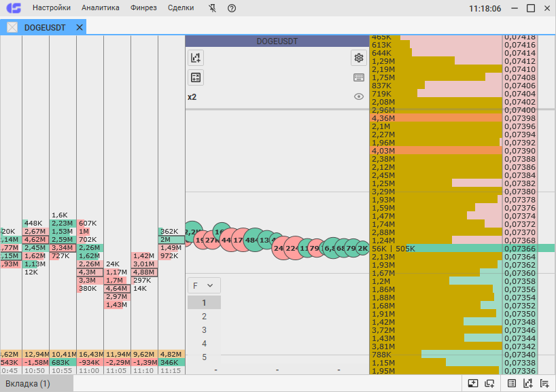Open the Настройки menu
The height and width of the screenshot is (392, 556).
pyautogui.click(x=52, y=7)
